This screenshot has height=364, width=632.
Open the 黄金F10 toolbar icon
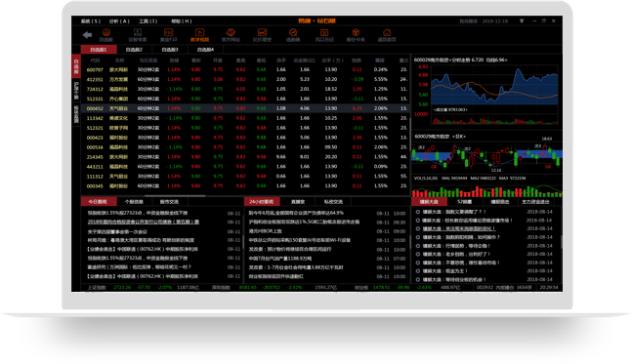click(168, 35)
